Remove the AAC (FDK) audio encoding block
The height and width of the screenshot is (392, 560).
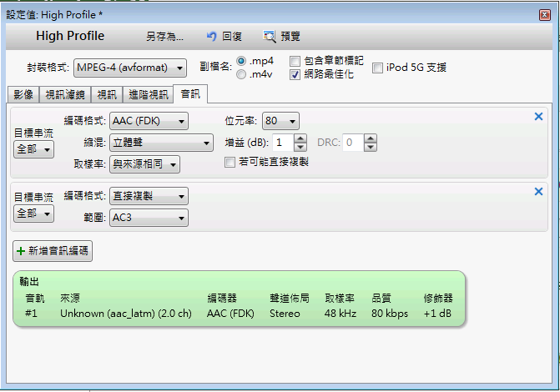click(538, 117)
